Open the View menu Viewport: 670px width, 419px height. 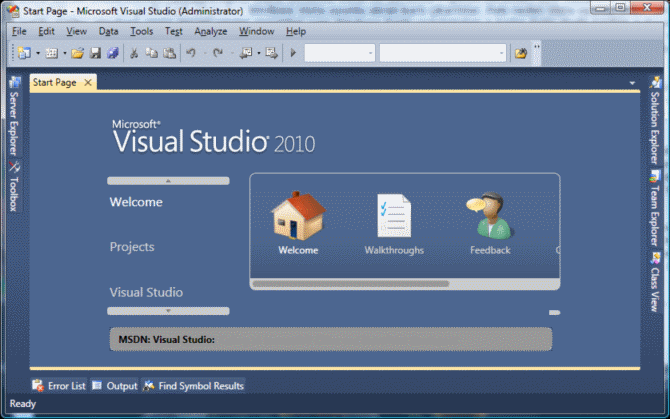click(x=76, y=31)
